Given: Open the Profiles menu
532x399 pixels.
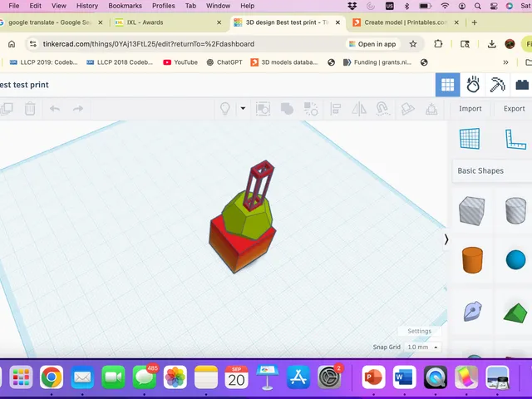Looking at the screenshot, I should (x=163, y=6).
